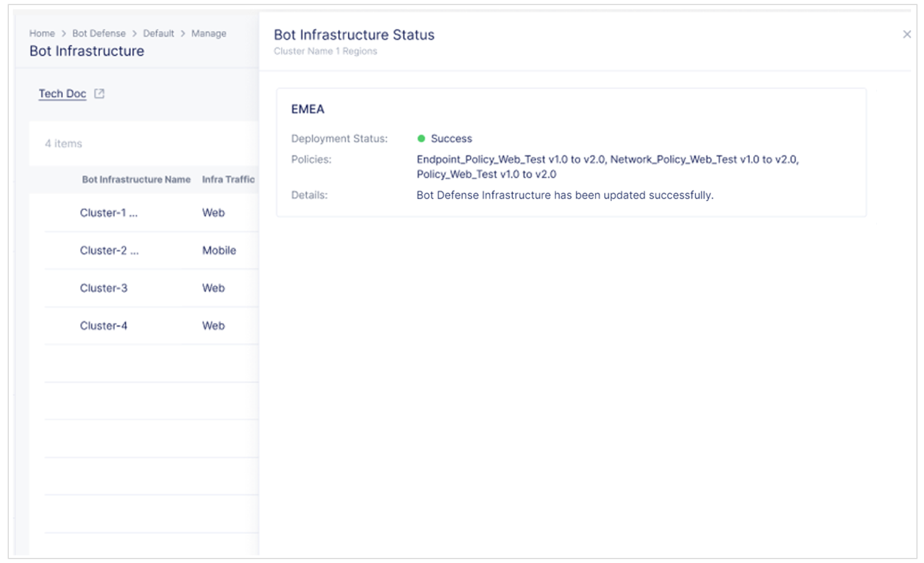Image resolution: width=924 pixels, height=563 pixels.
Task: Navigate to Bot Defense breadcrumb
Action: (98, 33)
